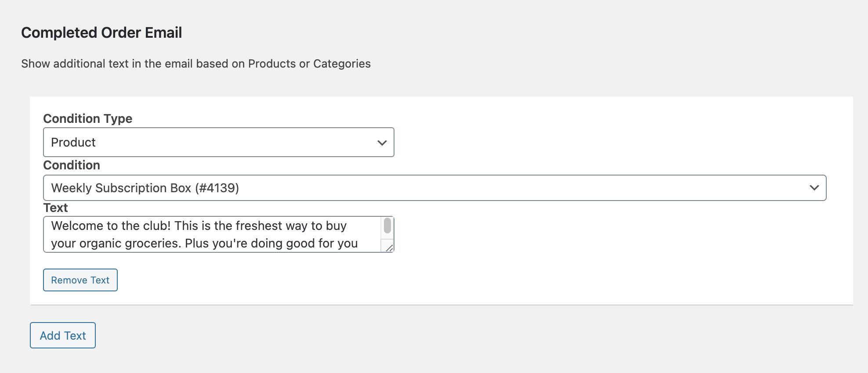Click the 'Text' field label
This screenshot has width=868, height=373.
pyautogui.click(x=55, y=208)
